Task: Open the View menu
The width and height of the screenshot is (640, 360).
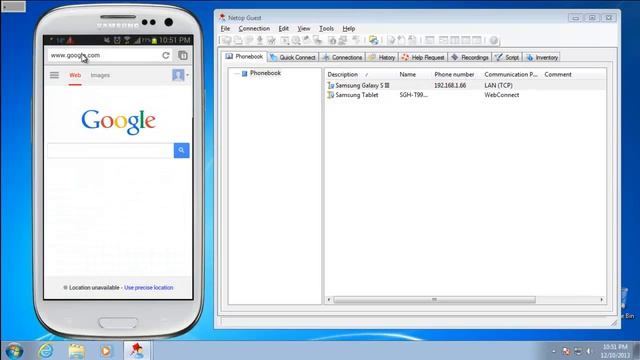Action: coord(304,29)
